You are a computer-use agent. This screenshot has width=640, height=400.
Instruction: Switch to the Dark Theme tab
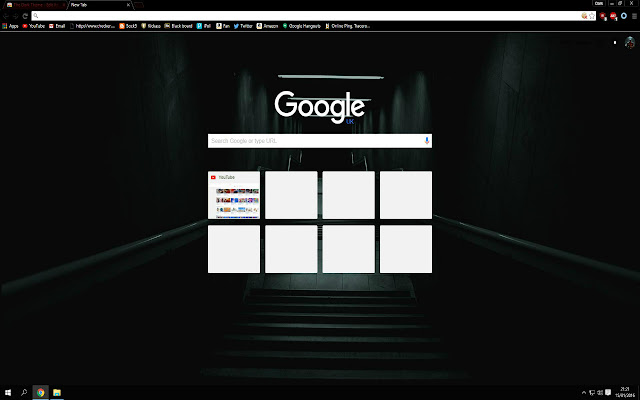click(x=35, y=5)
